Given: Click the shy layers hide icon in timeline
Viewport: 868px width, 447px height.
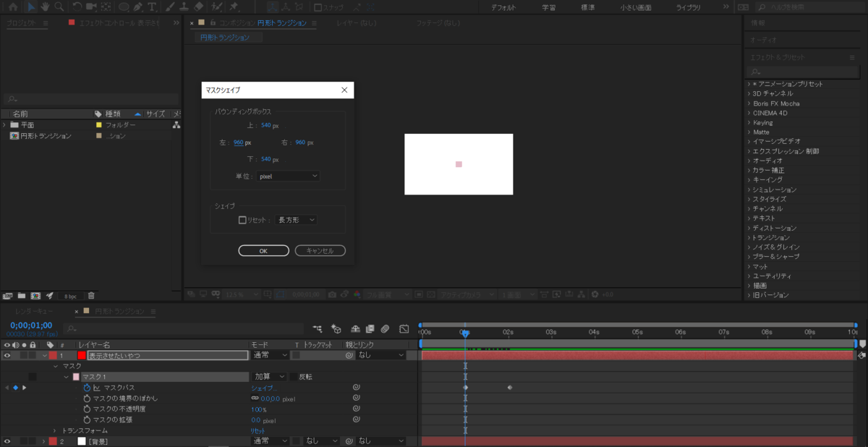Looking at the screenshot, I should pos(355,328).
